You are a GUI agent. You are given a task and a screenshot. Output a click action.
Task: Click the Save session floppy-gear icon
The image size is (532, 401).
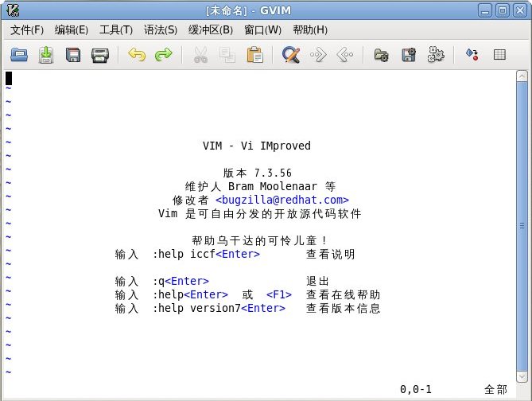point(409,55)
